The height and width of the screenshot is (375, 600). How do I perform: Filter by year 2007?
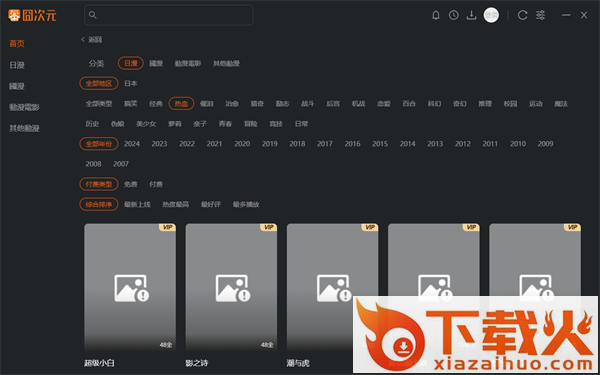121,164
